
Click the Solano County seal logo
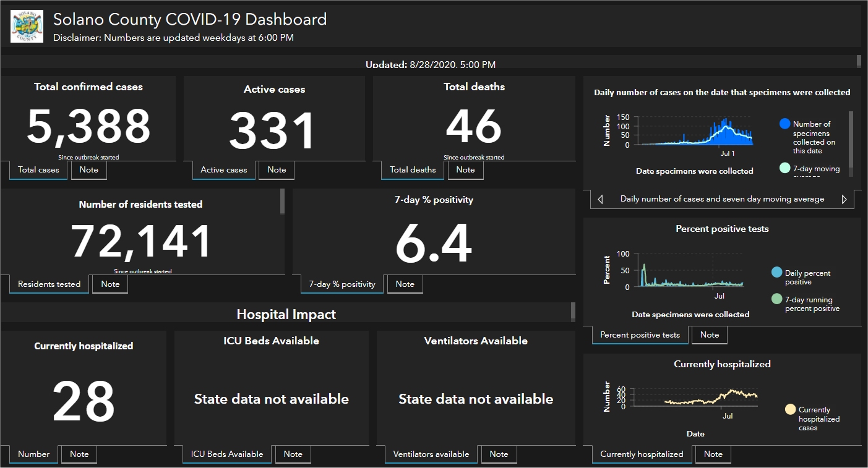coord(27,26)
